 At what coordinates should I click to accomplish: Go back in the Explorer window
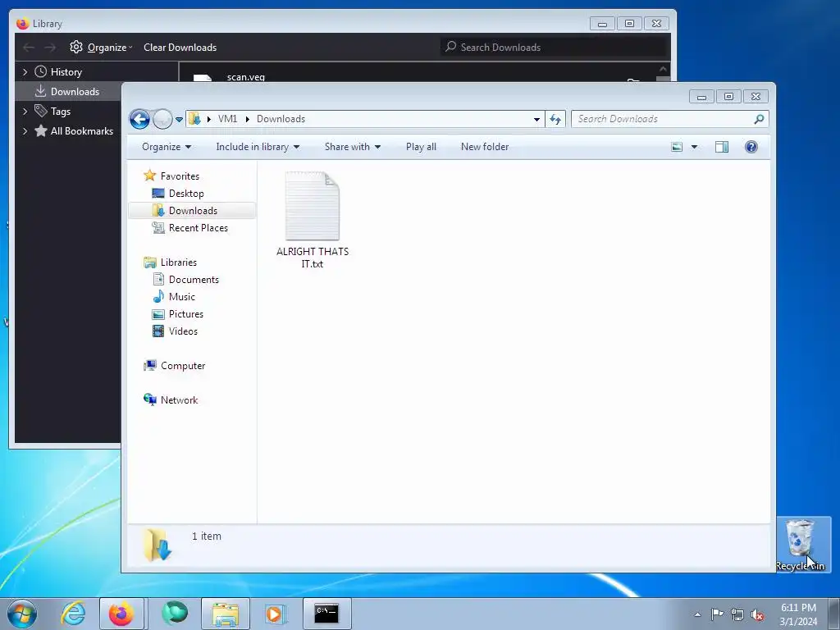[139, 119]
